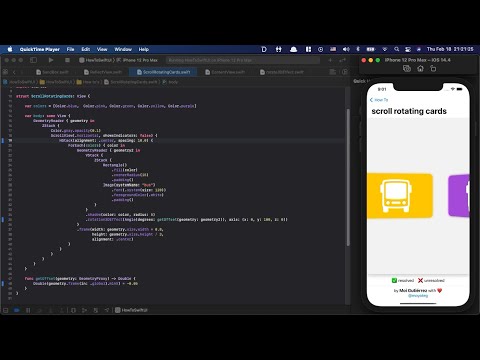Click the date and time in menu bar
Screen dimensions: 480x360
tap(450, 49)
